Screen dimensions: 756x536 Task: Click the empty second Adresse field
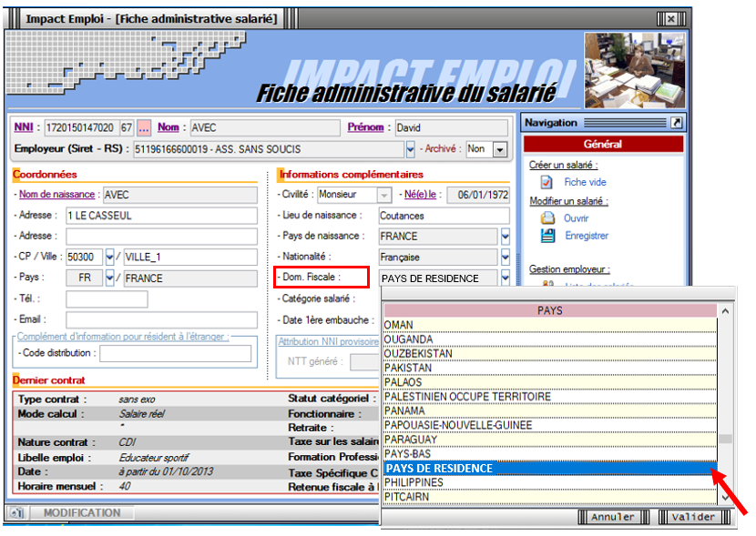[x=161, y=237]
